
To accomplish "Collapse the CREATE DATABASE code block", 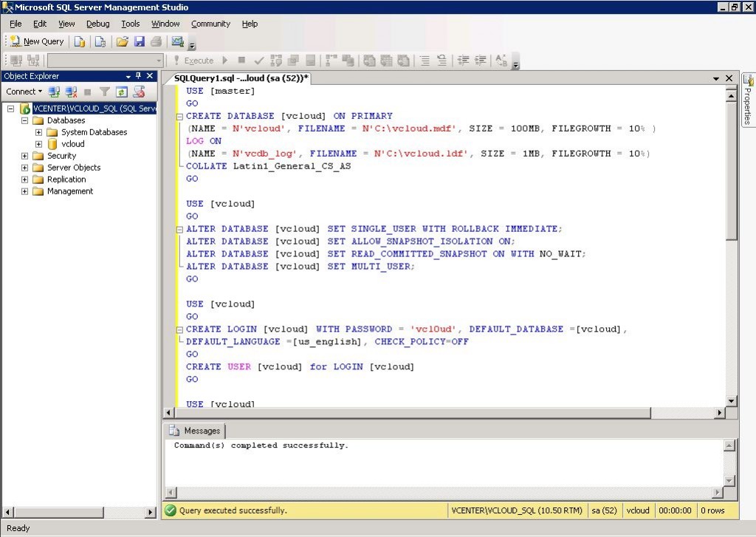I will pos(179,116).
